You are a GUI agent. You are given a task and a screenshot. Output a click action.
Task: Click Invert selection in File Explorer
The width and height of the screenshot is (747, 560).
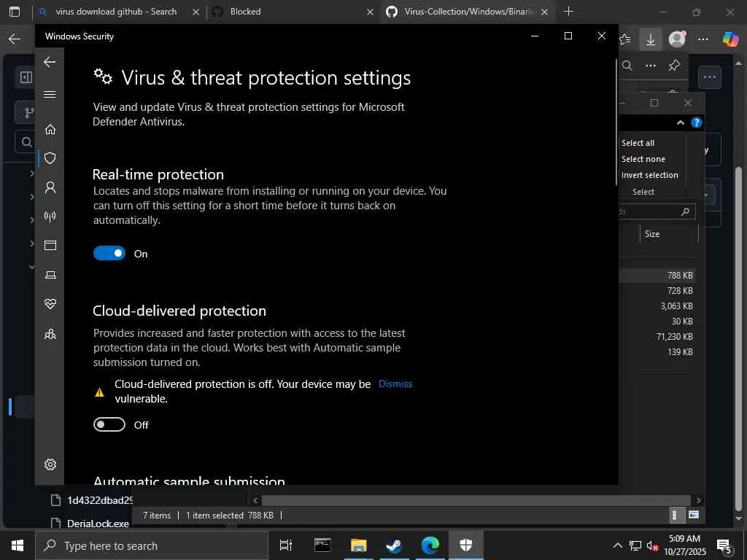coord(650,175)
